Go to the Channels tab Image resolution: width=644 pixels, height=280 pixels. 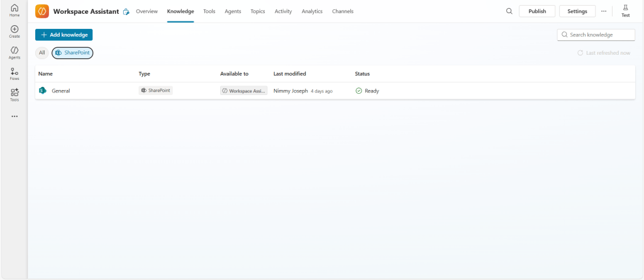[343, 11]
